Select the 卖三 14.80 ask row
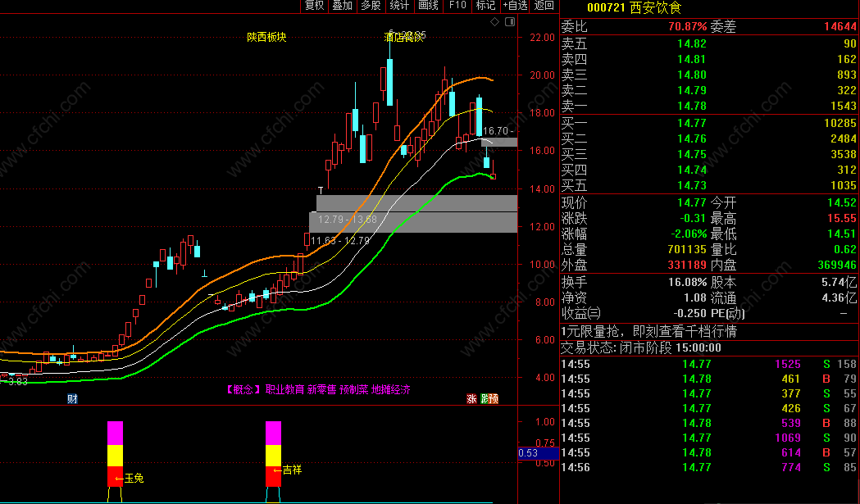860x504 pixels. tap(709, 75)
